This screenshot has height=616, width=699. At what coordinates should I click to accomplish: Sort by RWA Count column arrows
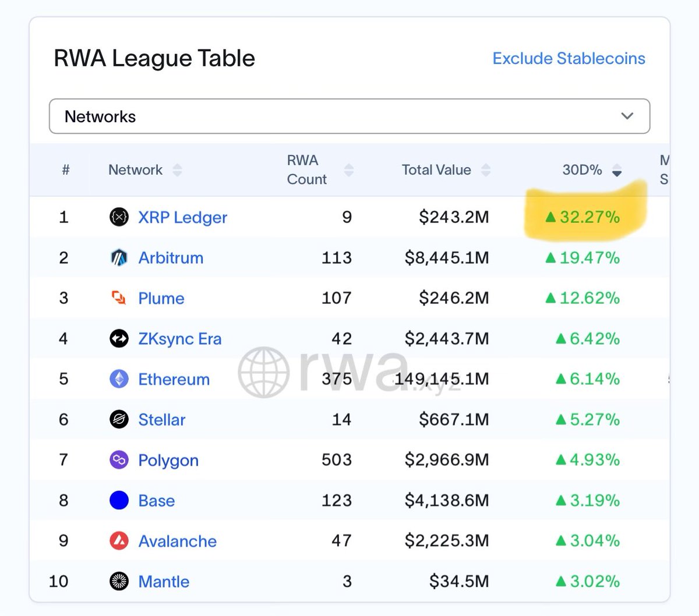[x=349, y=170]
